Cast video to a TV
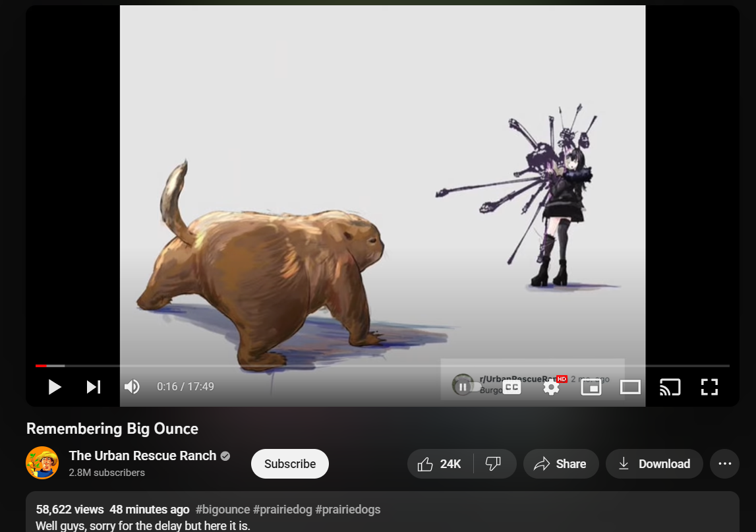This screenshot has width=756, height=532. point(670,387)
